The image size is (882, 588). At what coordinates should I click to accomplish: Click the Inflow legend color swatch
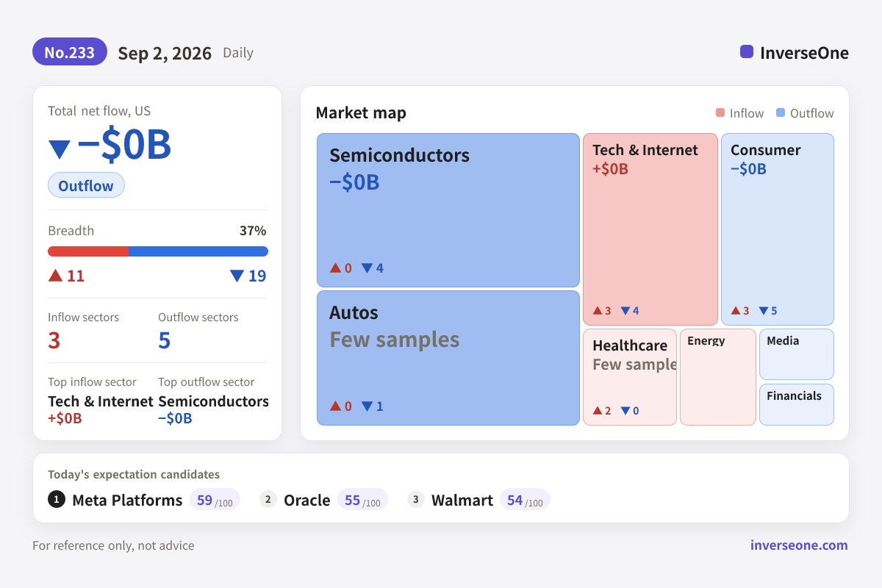720,113
